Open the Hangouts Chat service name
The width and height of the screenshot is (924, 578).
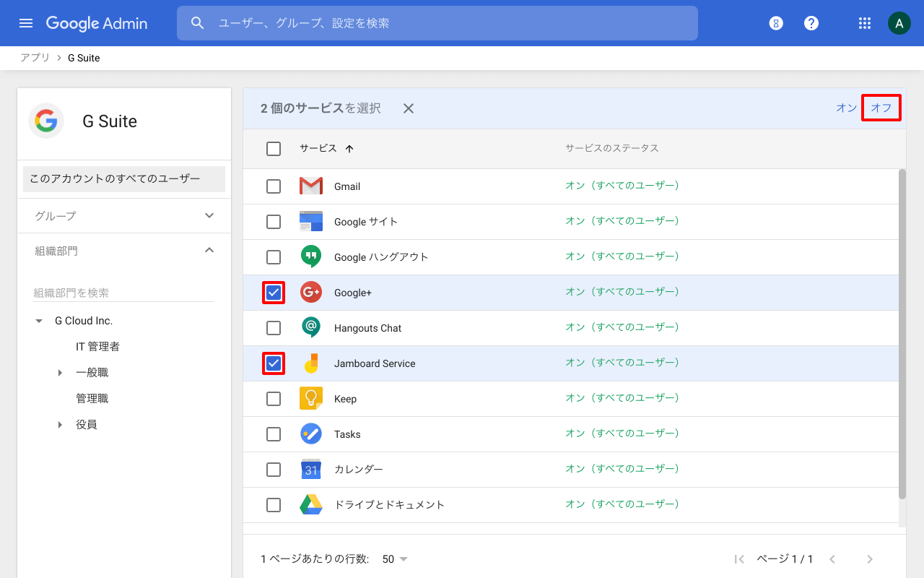pyautogui.click(x=367, y=328)
